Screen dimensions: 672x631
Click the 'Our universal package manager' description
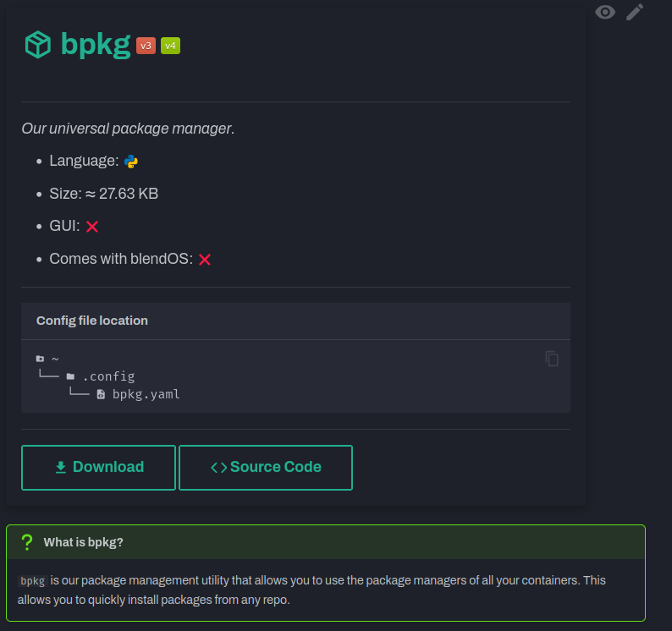click(128, 129)
